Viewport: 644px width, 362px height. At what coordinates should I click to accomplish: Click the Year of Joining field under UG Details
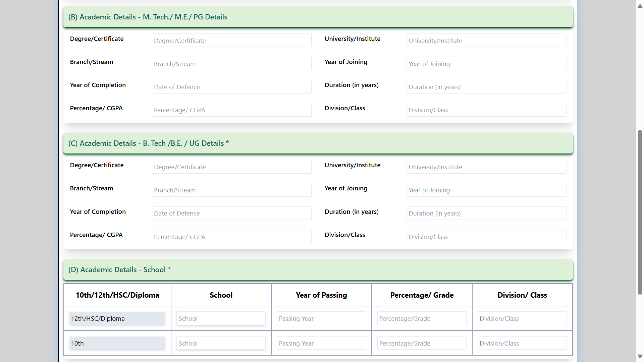486,190
